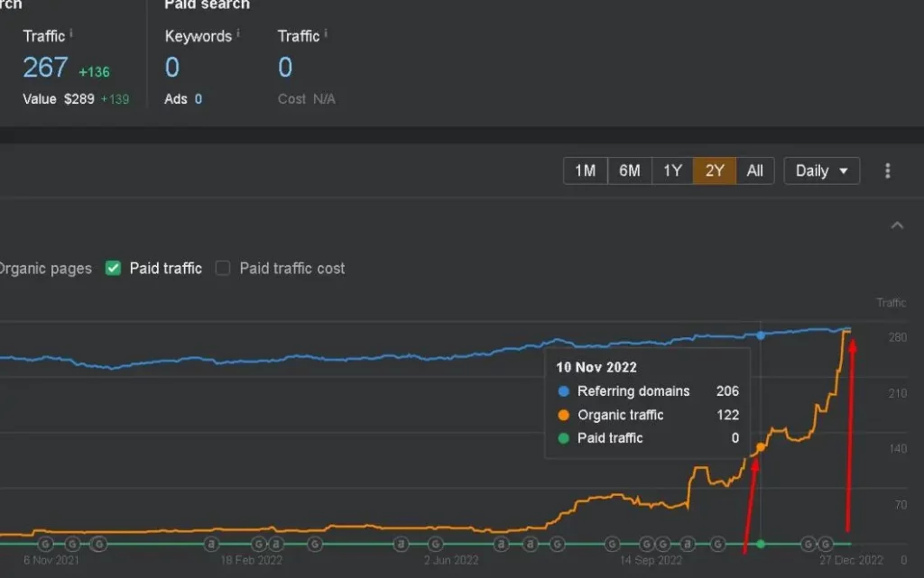Click the paid Ads count link
Image resolution: width=924 pixels, height=578 pixels.
199,99
